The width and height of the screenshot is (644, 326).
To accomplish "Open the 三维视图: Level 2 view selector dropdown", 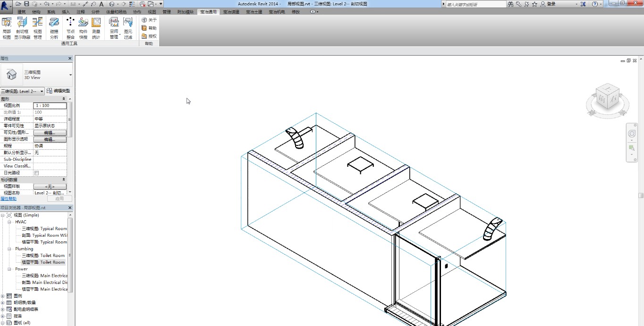I will tap(22, 91).
